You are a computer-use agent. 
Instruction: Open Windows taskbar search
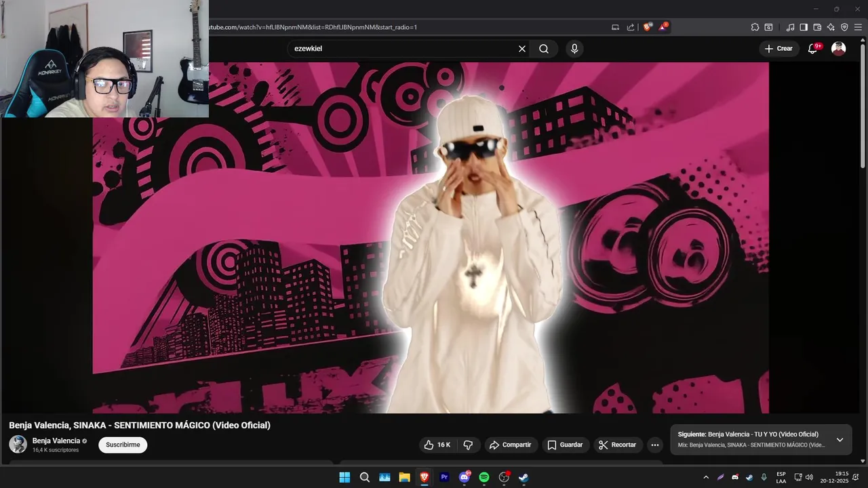pyautogui.click(x=365, y=477)
